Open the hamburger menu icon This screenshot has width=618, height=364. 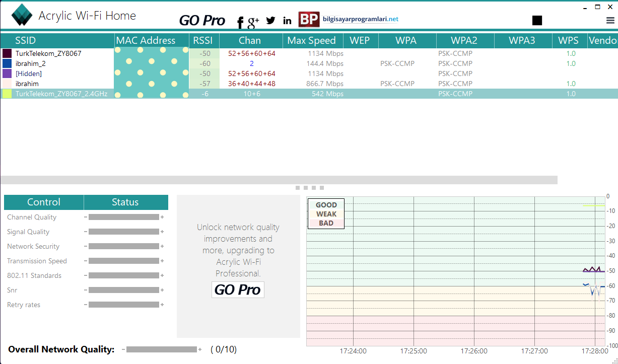(x=610, y=20)
